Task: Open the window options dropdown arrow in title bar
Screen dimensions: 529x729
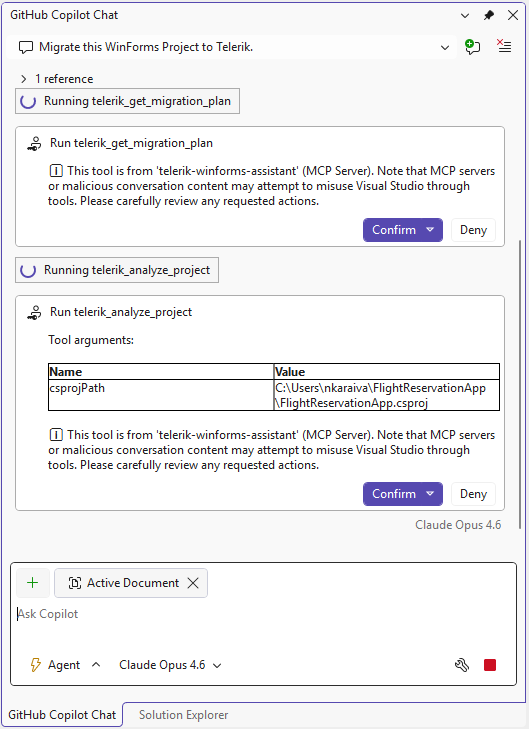Action: point(464,15)
